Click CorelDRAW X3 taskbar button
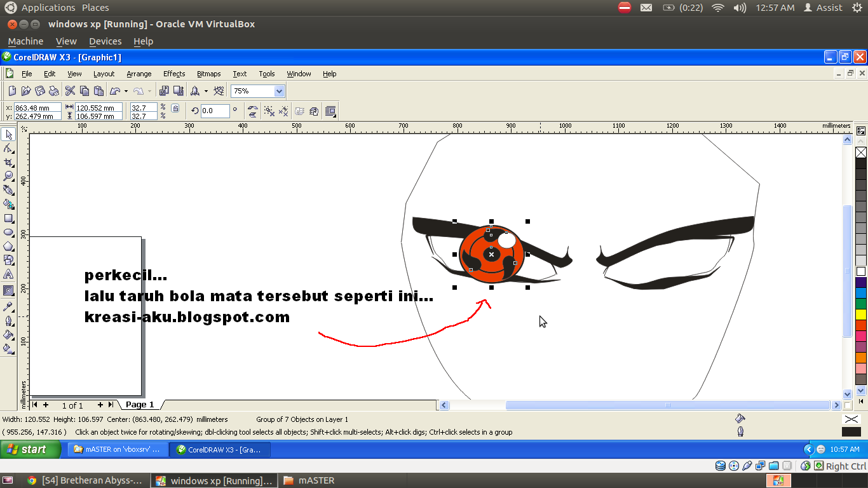Screen dimensions: 868x488 220,449
